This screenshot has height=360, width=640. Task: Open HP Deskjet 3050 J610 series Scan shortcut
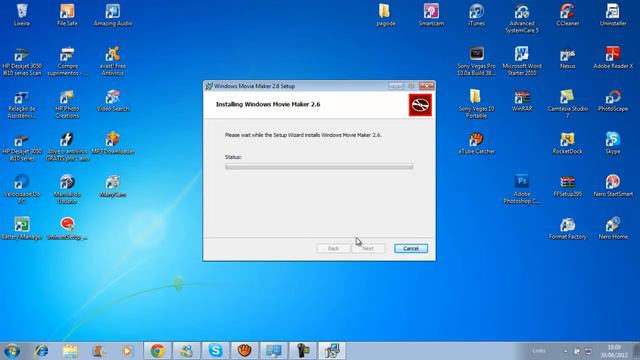click(22, 62)
